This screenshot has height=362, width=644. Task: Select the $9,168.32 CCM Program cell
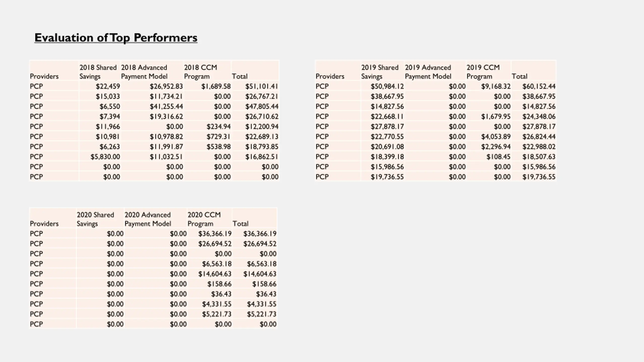pos(496,86)
